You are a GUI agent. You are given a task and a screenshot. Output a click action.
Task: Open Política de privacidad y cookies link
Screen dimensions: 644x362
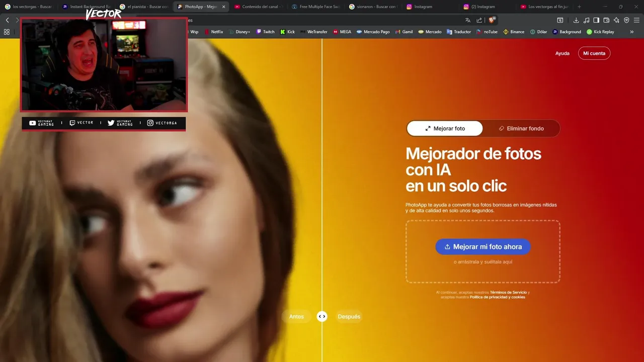coord(497,297)
